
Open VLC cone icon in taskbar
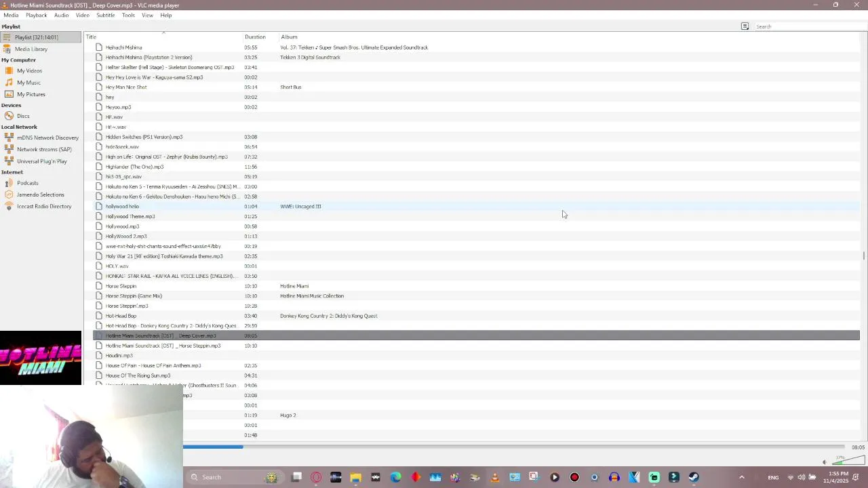495,477
